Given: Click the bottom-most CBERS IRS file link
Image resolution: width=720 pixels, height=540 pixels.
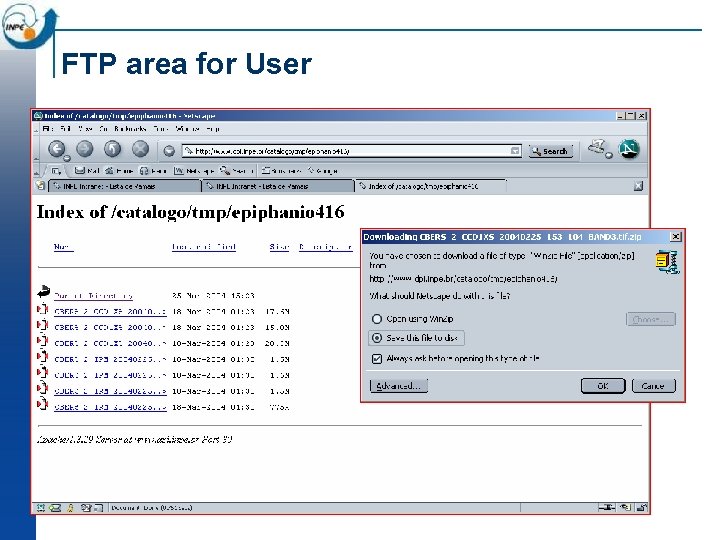Looking at the screenshot, I should pyautogui.click(x=110, y=407).
